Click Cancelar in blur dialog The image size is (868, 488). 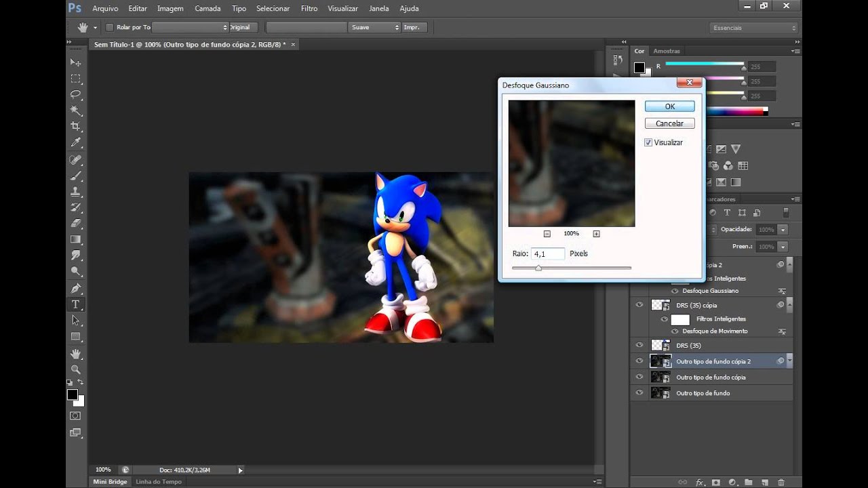pos(670,123)
